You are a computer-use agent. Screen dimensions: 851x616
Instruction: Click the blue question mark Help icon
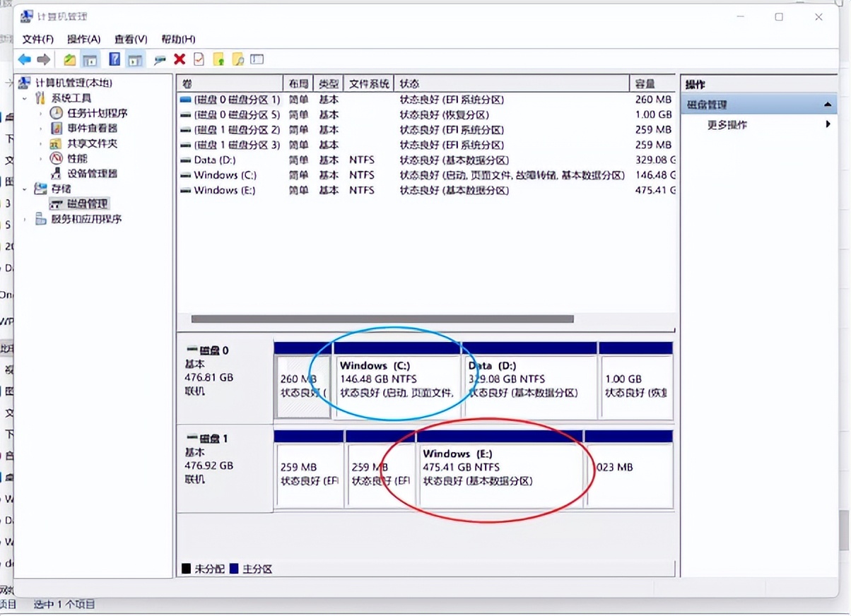(115, 59)
